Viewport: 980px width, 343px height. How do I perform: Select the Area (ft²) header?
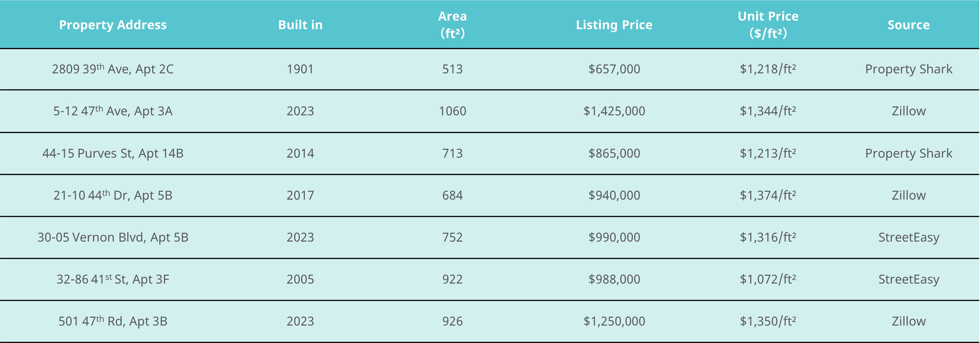452,25
